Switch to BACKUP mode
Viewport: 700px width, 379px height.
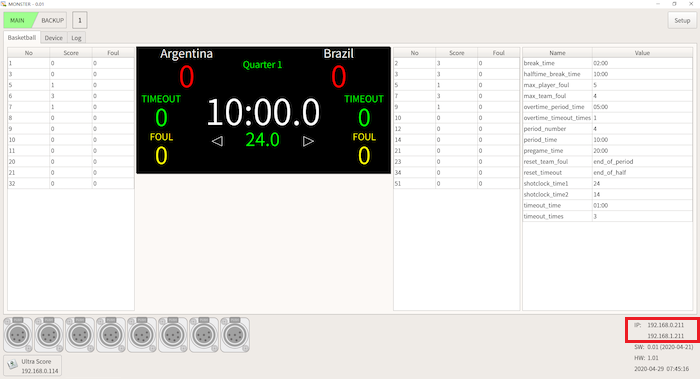click(x=52, y=20)
